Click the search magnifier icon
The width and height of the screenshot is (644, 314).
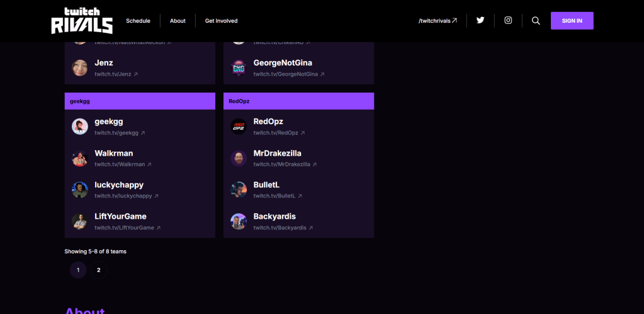coord(536,21)
